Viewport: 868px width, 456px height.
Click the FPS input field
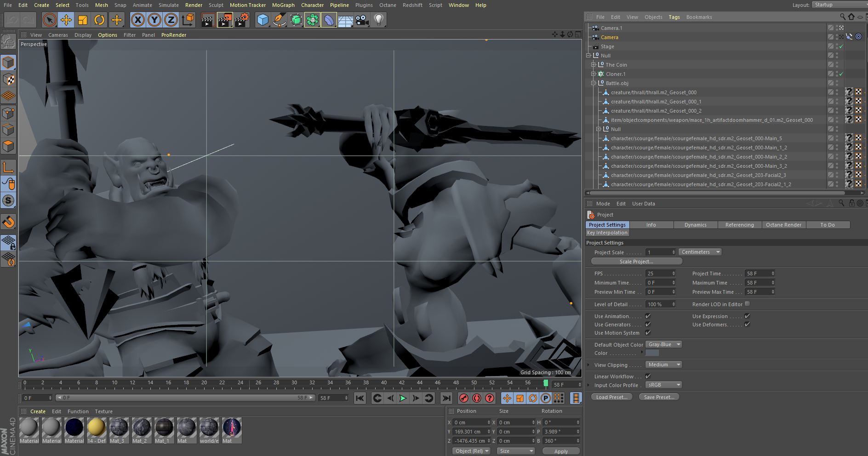click(660, 274)
